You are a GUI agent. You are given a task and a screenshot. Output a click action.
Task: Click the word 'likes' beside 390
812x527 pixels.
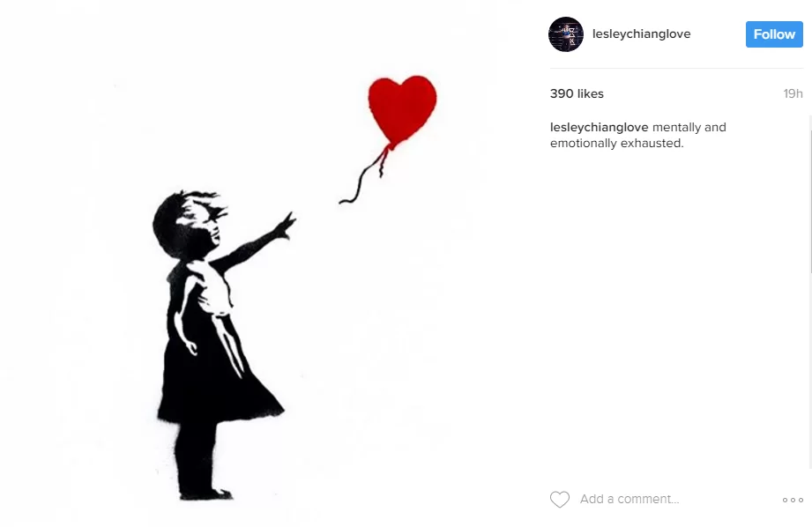tap(591, 93)
